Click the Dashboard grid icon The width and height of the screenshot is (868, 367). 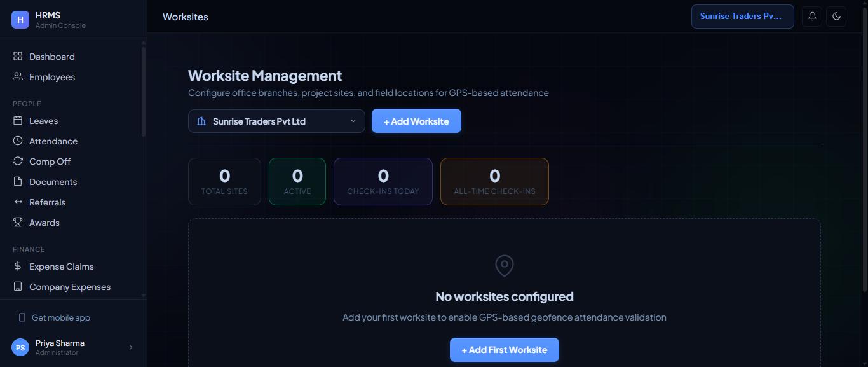tap(18, 57)
